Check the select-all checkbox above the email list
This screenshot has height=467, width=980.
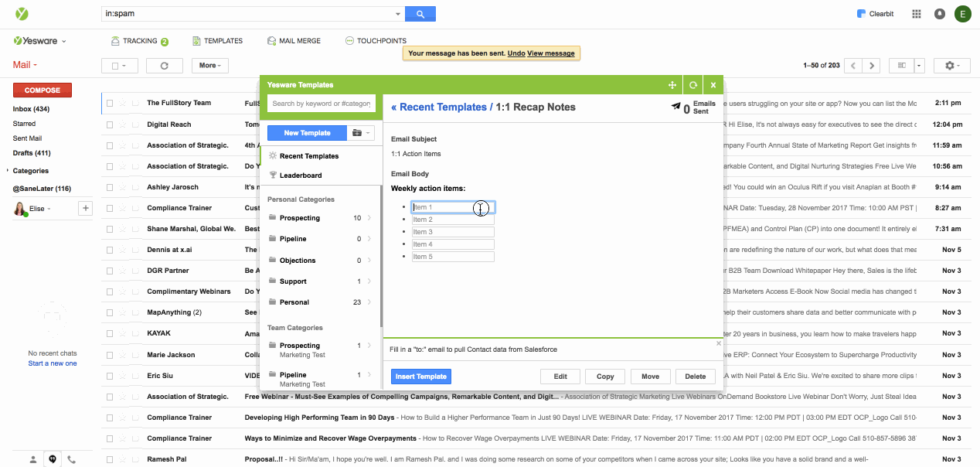pos(115,65)
